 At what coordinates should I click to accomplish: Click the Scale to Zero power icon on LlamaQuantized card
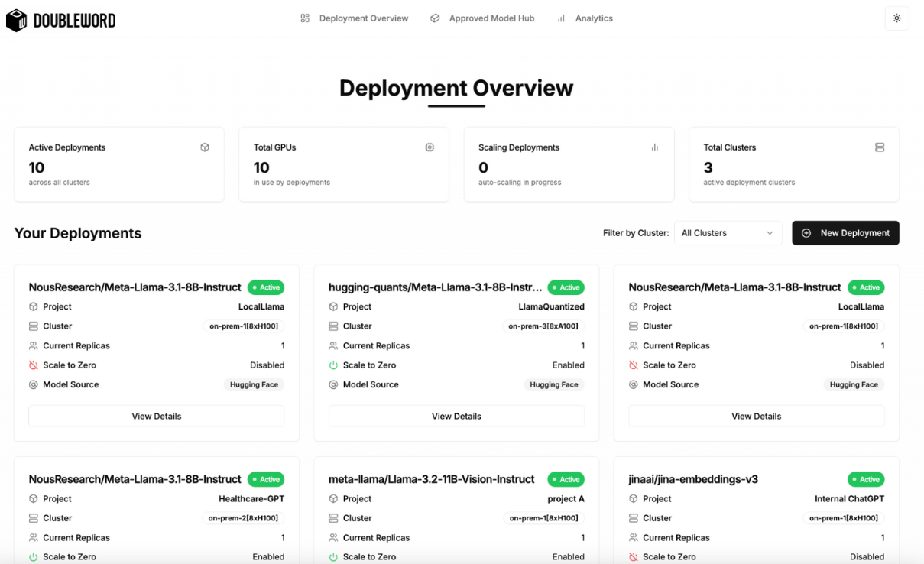332,365
